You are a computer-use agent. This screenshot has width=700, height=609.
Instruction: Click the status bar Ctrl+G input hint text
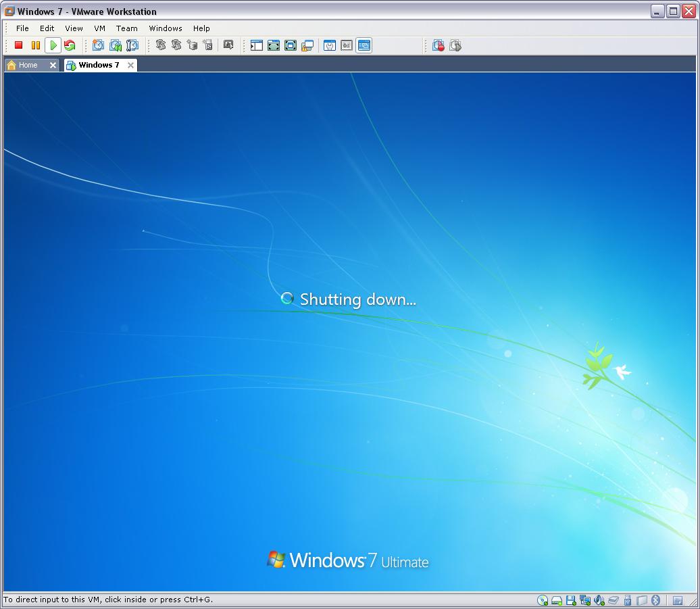click(x=108, y=600)
